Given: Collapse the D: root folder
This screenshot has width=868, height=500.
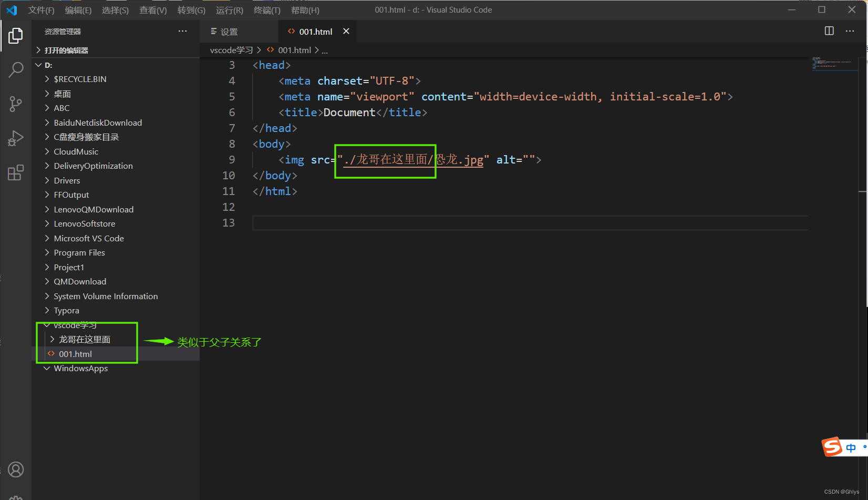Looking at the screenshot, I should [x=116, y=65].
